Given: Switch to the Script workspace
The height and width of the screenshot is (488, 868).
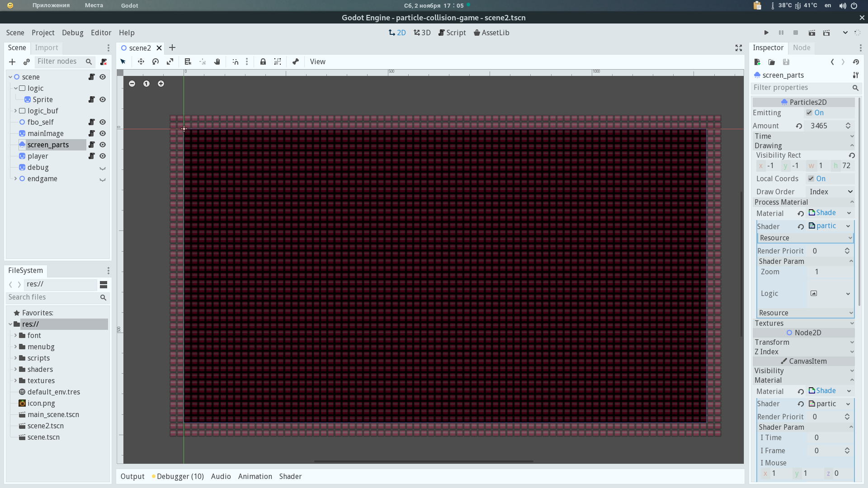Looking at the screenshot, I should point(452,33).
